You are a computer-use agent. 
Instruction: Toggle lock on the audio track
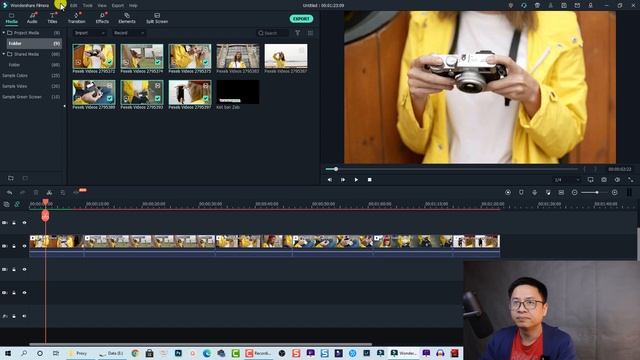(x=14, y=316)
